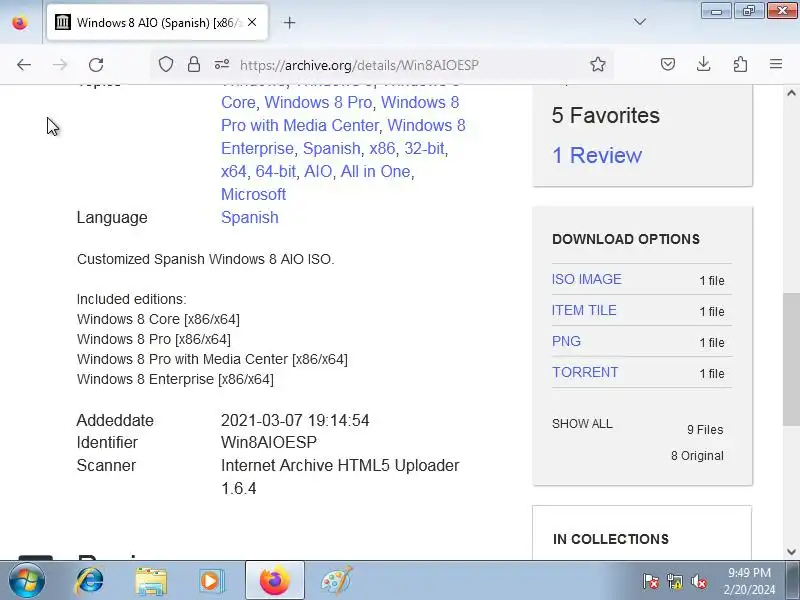Click the Windows 8 Core [x86/x64] line
The image size is (800, 600).
point(158,319)
